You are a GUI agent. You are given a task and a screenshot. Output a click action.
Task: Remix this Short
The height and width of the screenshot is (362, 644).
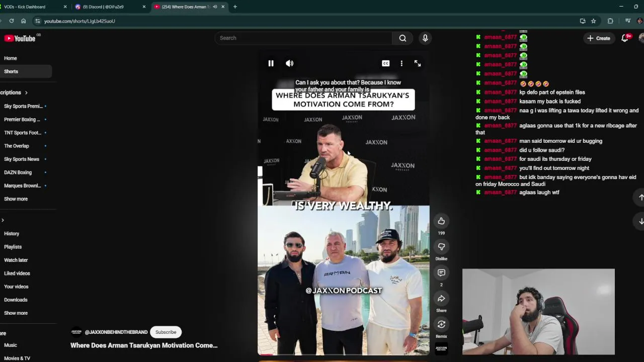441,324
